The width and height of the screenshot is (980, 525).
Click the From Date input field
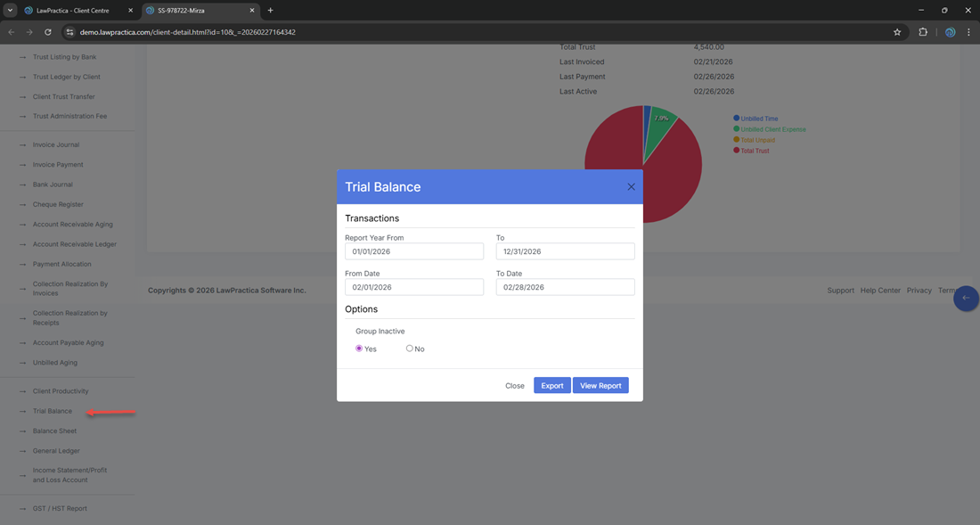(414, 287)
